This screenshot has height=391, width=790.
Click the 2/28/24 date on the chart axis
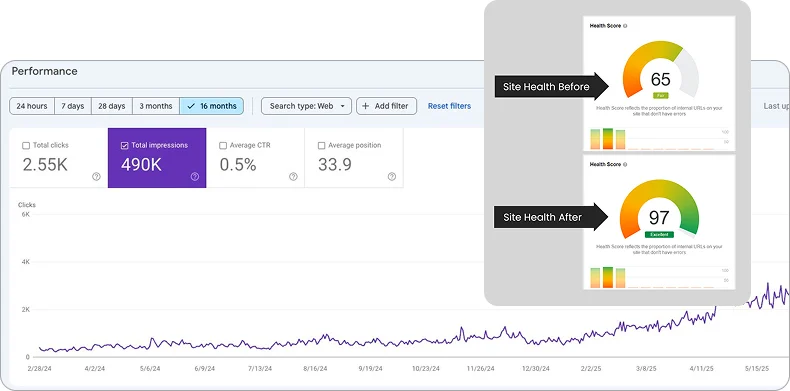(x=39, y=368)
